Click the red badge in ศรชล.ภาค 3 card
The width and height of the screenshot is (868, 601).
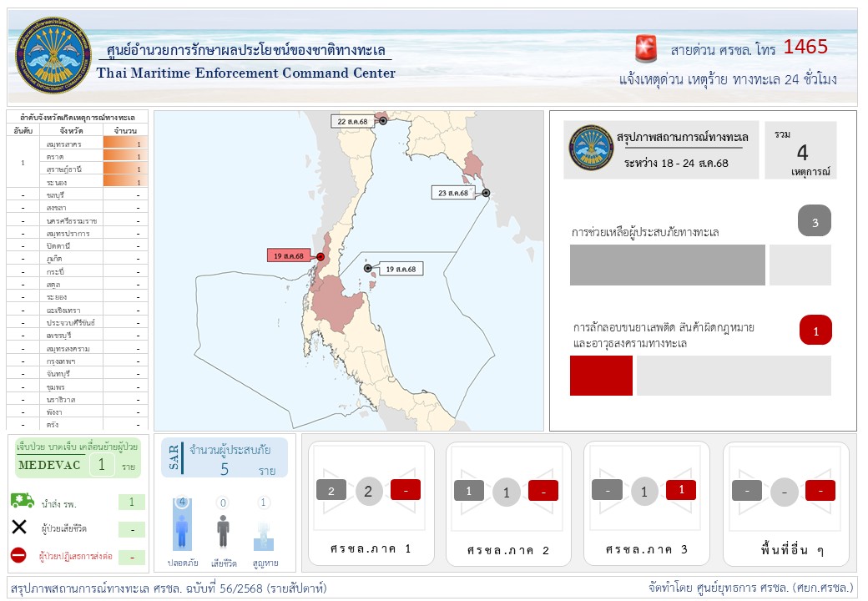[681, 491]
